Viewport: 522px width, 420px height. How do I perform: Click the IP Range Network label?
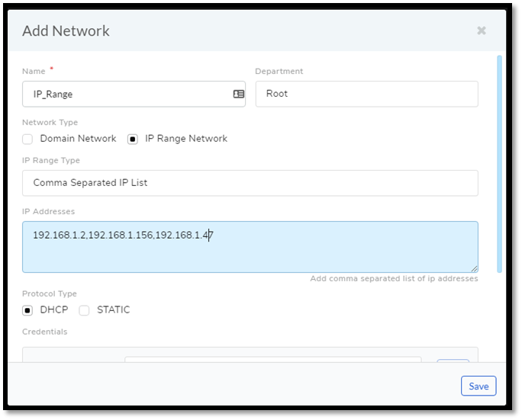pyautogui.click(x=186, y=139)
